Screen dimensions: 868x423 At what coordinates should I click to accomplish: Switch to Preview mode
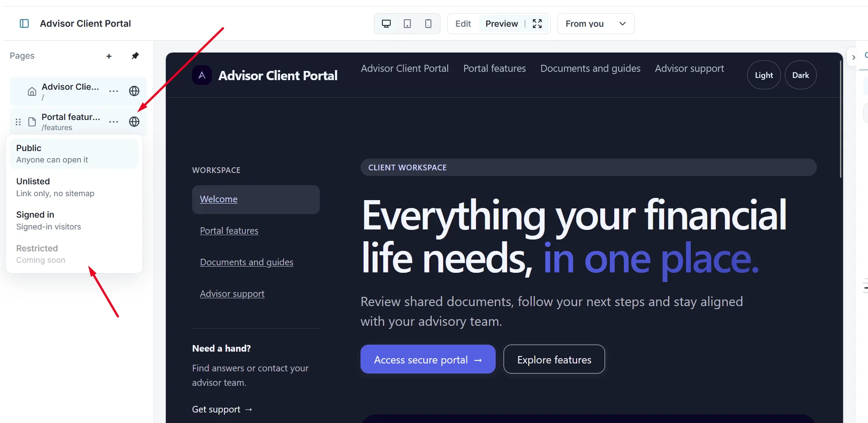click(502, 24)
